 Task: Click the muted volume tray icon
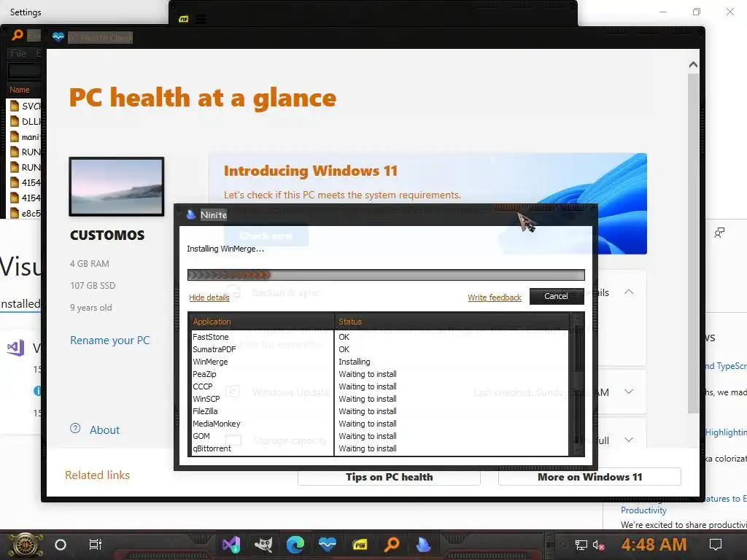(598, 545)
